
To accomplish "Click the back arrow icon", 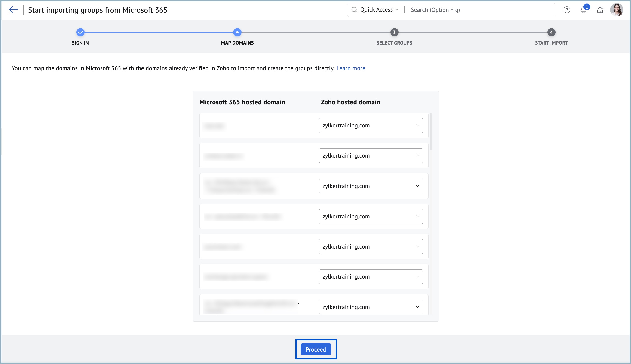I will pyautogui.click(x=13, y=10).
